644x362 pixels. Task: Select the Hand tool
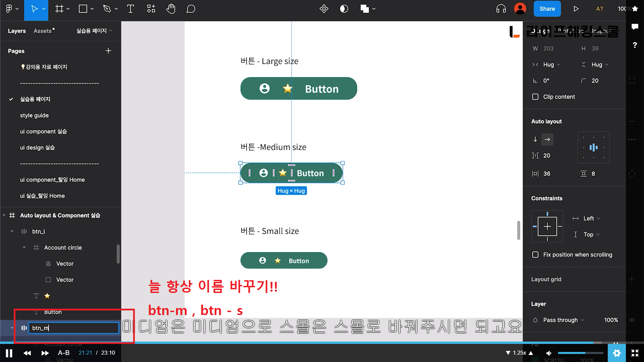point(171,9)
